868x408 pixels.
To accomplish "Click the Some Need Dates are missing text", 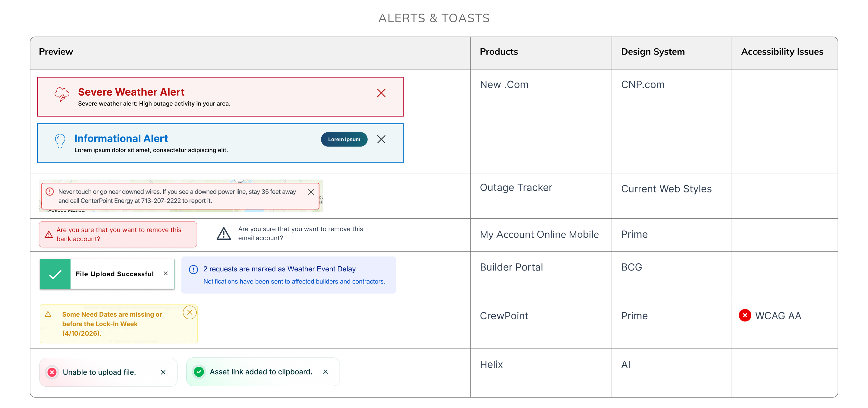I will pyautogui.click(x=112, y=324).
